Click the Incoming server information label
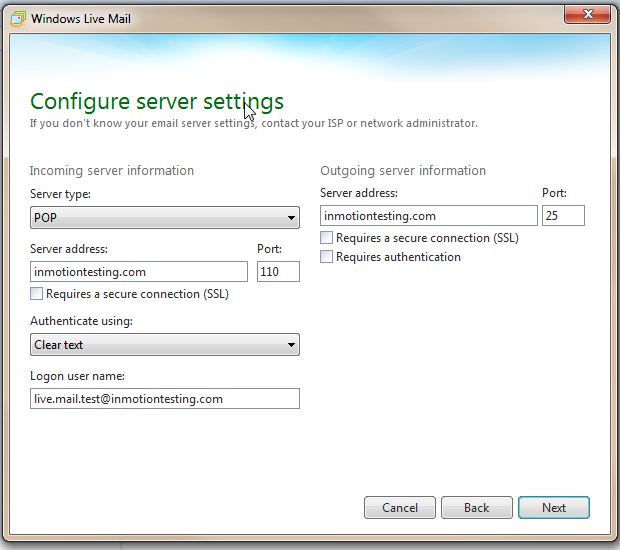620x550 pixels. pyautogui.click(x=112, y=171)
